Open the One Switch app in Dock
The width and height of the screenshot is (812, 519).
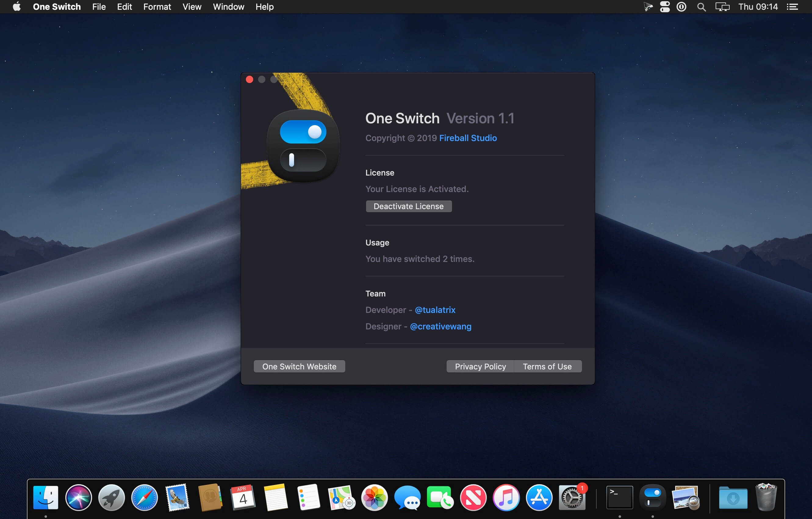[652, 497]
